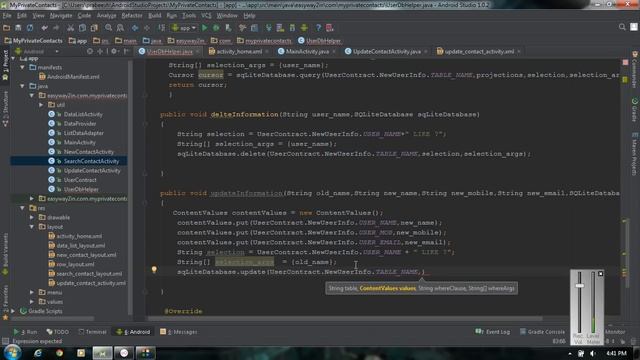The image size is (640, 360).
Task: Click the Open file toolbar icon
Action: point(7,28)
